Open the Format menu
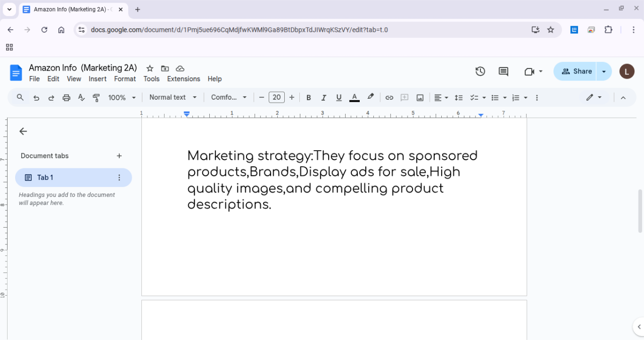 tap(125, 79)
